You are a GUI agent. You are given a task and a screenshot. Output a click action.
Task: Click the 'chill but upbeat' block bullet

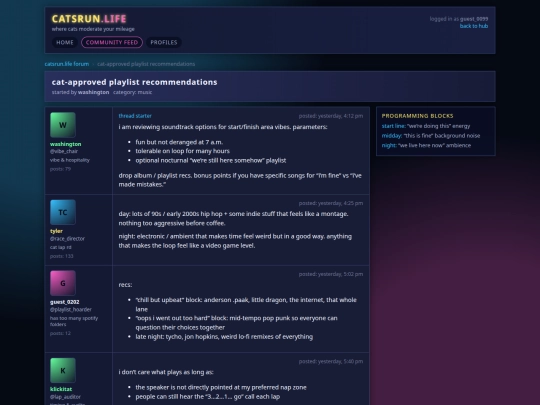point(246,304)
